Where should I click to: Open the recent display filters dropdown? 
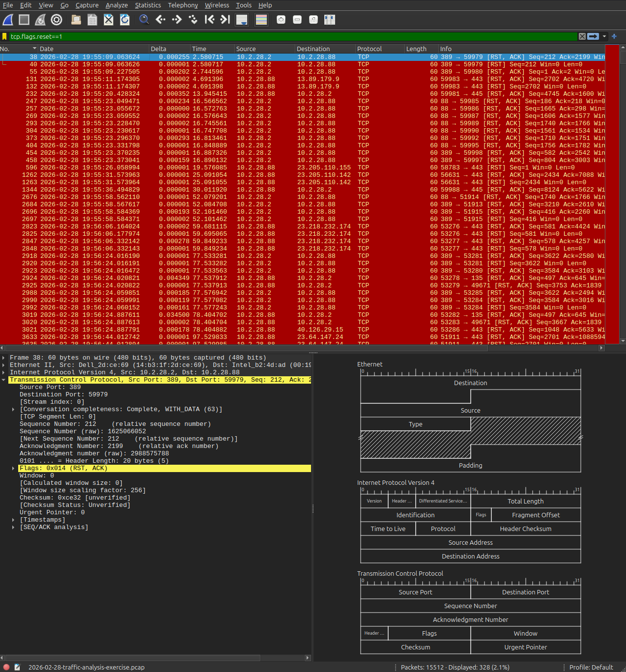point(604,36)
